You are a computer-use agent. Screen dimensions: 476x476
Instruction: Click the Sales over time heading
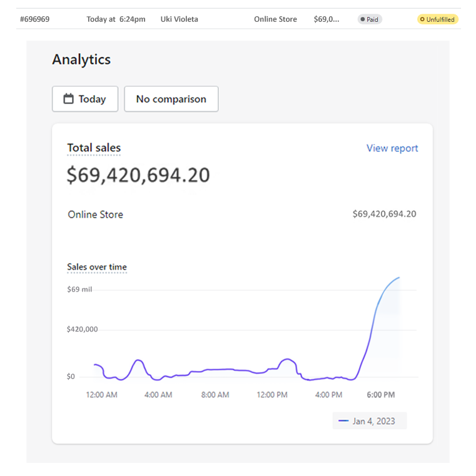click(97, 267)
